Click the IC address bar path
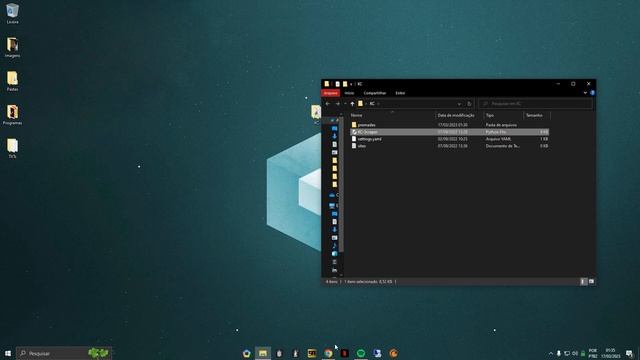 tap(409, 104)
